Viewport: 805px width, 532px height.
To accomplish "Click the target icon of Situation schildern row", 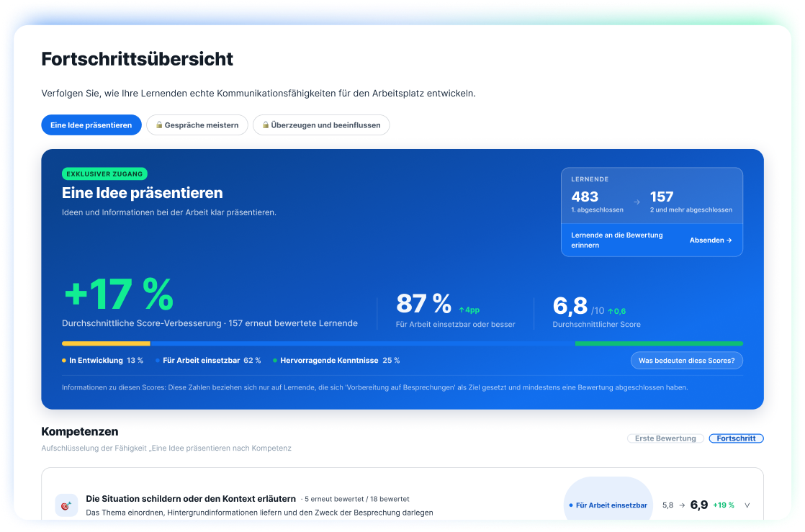I will pyautogui.click(x=66, y=505).
